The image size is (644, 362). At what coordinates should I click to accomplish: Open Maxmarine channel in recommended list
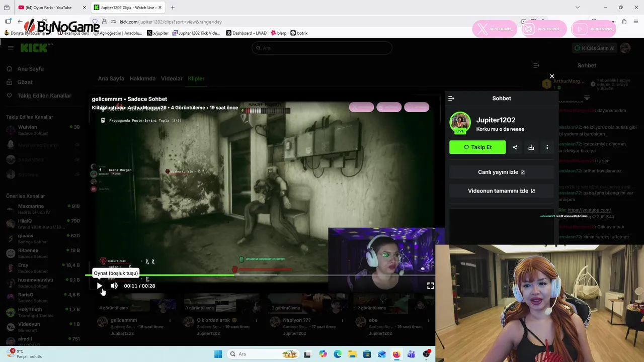tap(43, 209)
